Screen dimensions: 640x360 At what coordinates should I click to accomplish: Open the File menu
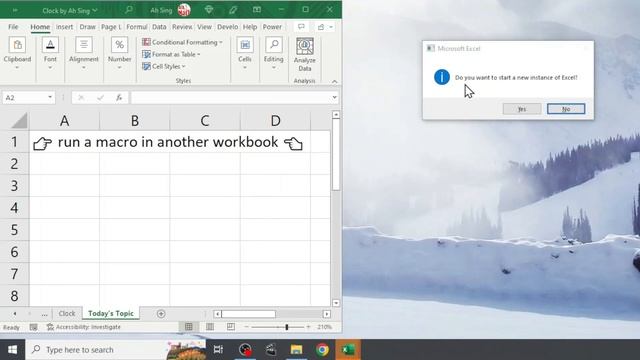tap(13, 27)
